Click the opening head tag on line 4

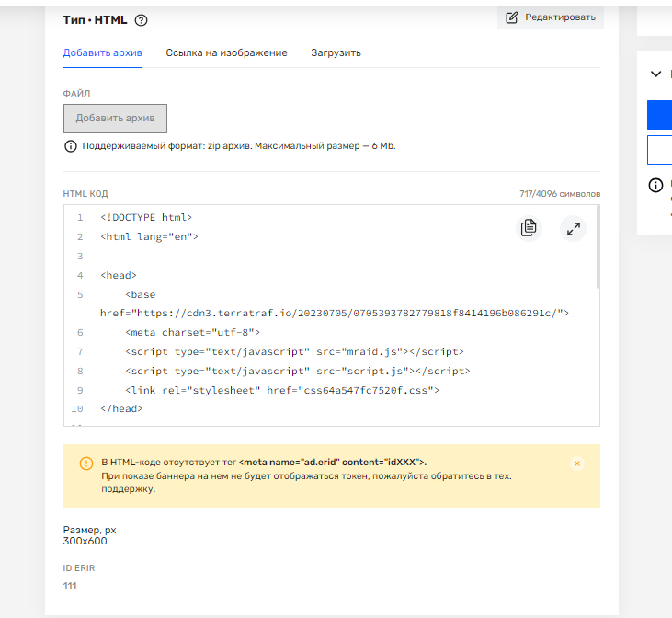pos(119,275)
